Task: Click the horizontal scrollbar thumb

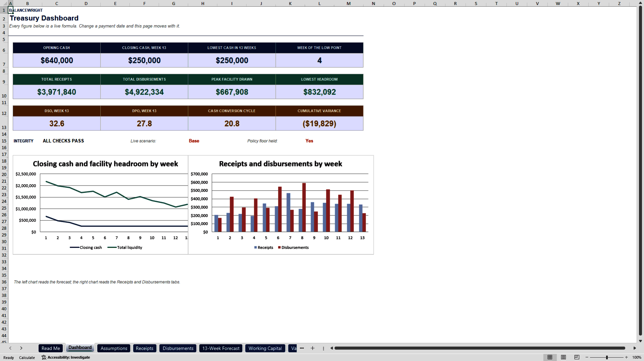Action: (x=480, y=348)
